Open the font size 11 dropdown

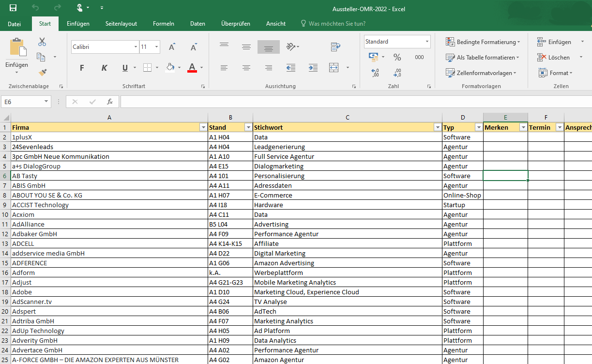pyautogui.click(x=156, y=47)
